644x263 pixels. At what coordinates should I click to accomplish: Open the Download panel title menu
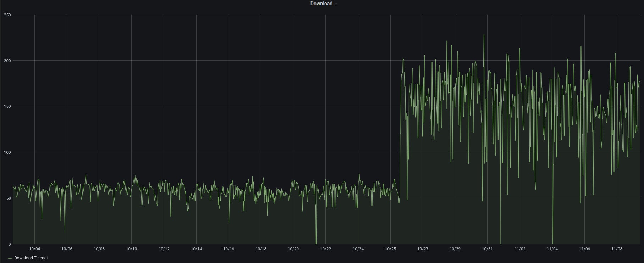(x=321, y=4)
